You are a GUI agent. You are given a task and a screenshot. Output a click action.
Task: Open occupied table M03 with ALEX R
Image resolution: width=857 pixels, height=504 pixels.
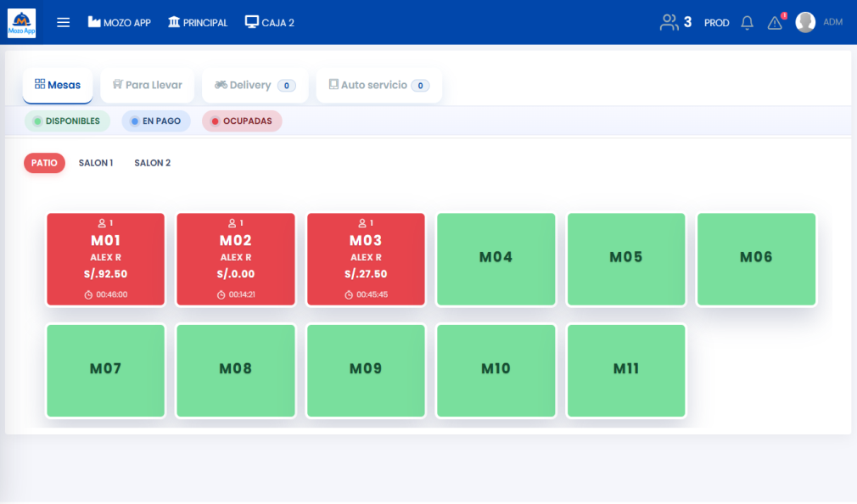(x=366, y=258)
